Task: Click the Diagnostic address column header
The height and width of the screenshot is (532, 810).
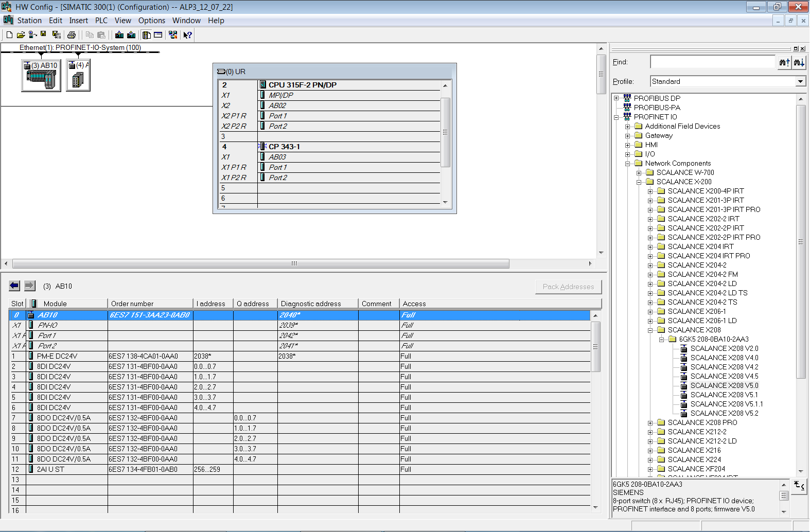Action: click(x=318, y=304)
